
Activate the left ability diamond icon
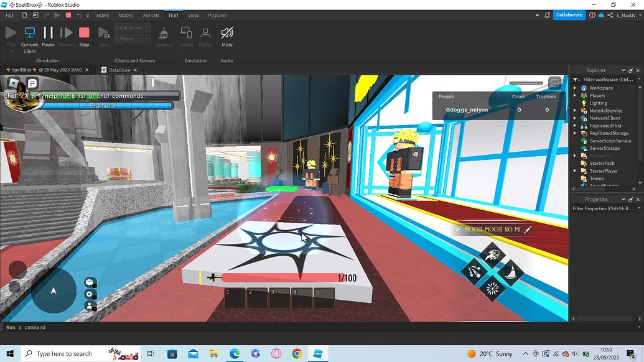(x=474, y=271)
